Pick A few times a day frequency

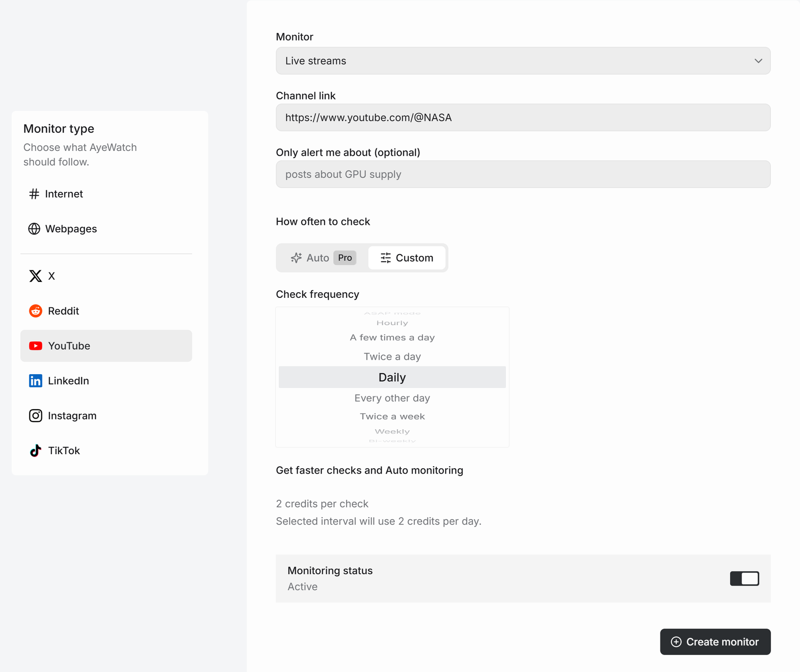[x=392, y=338]
